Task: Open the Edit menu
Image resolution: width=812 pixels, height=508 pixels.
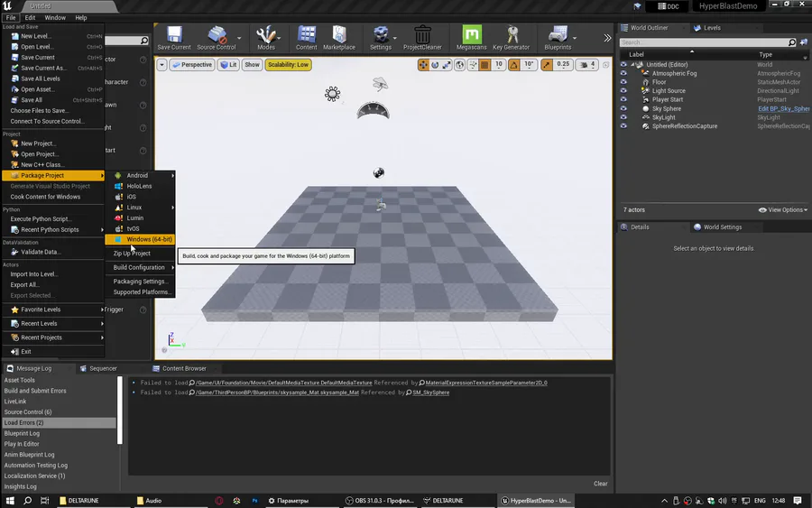Action: [30, 18]
